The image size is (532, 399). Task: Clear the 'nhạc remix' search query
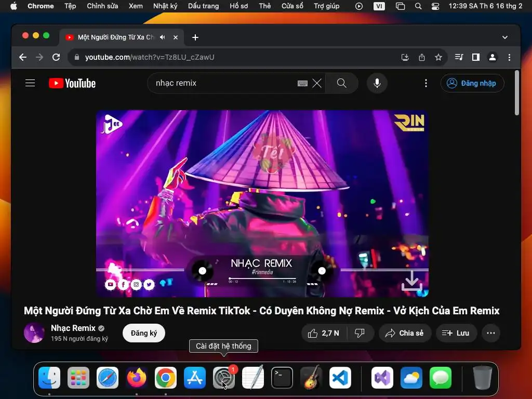tap(317, 83)
